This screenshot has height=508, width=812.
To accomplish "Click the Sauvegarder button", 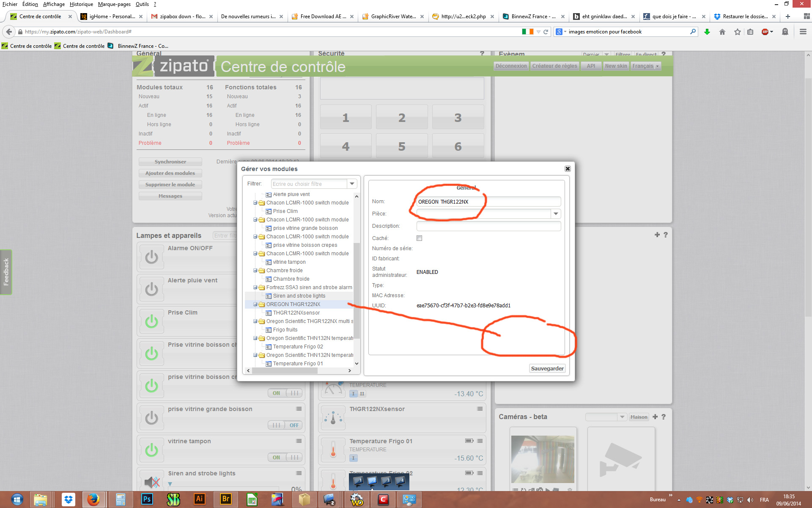I will tap(547, 368).
